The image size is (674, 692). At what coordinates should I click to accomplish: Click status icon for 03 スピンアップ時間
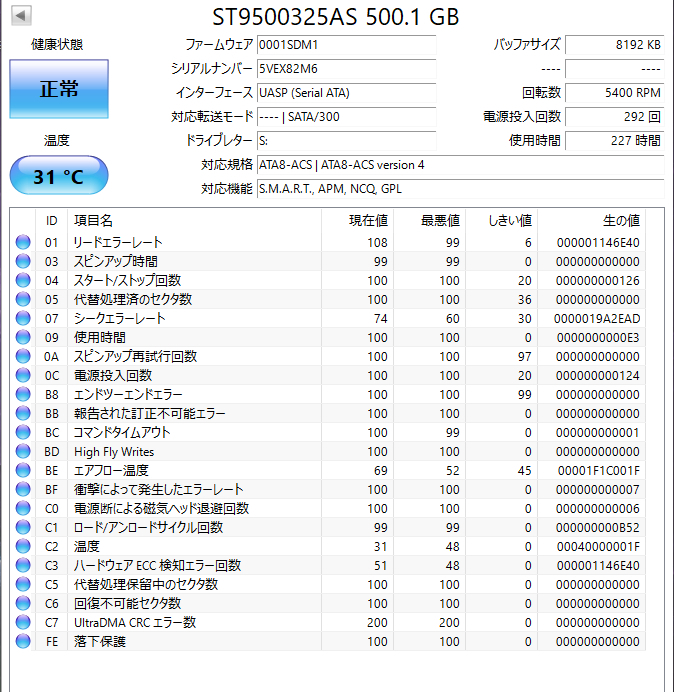23,261
